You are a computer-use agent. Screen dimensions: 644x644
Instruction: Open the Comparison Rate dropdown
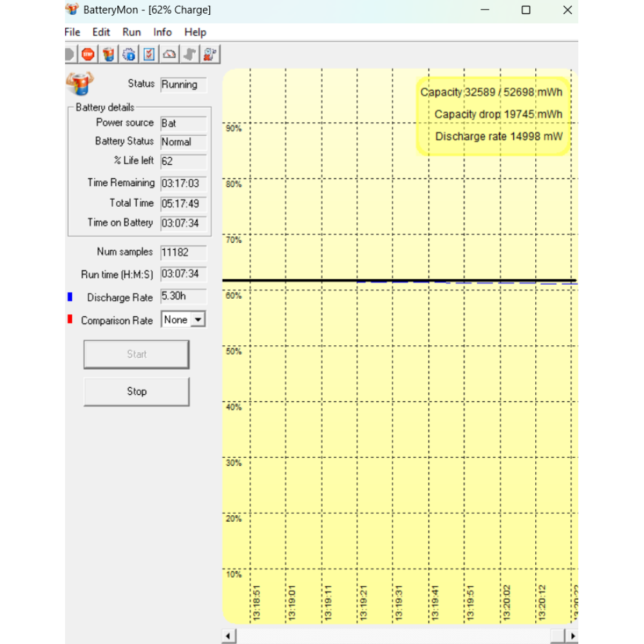pyautogui.click(x=198, y=319)
